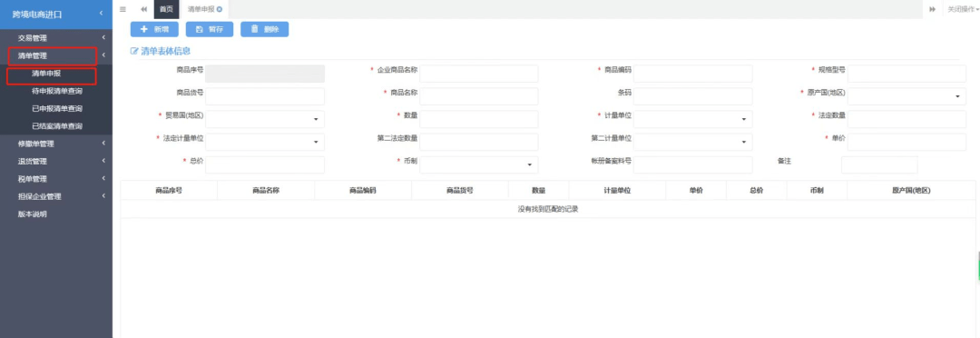980x338 pixels.
Task: Click the 原产国(地区) table column header
Action: click(911, 190)
